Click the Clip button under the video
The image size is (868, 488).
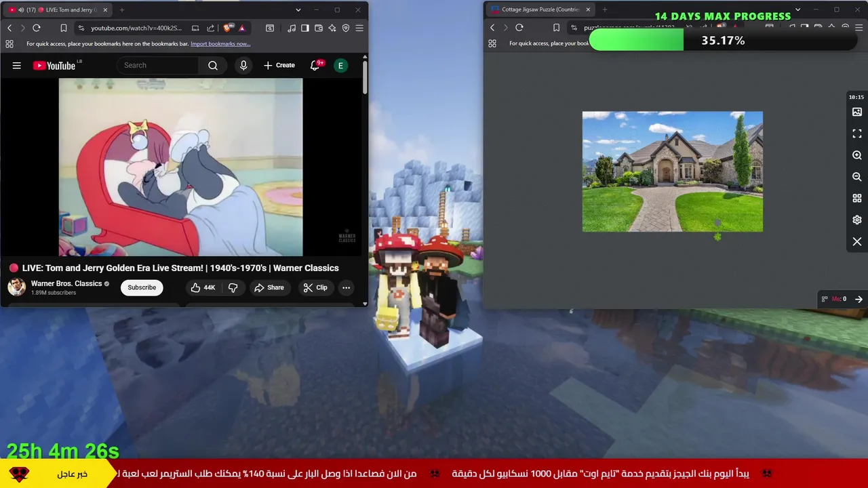[x=315, y=287]
